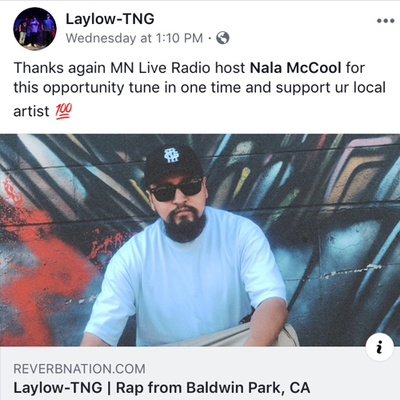Click the separator dot beside timestamp

pos(210,39)
